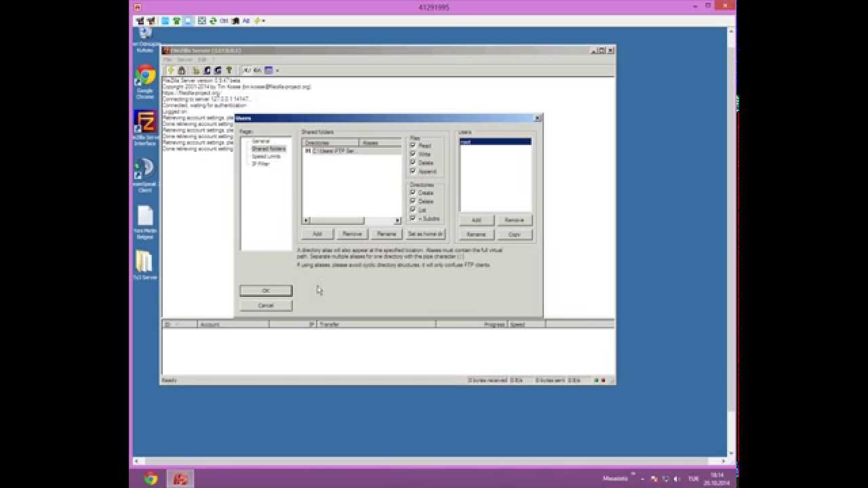This screenshot has width=868, height=488.
Task: Toggle the Delete directories checkbox
Action: (412, 201)
